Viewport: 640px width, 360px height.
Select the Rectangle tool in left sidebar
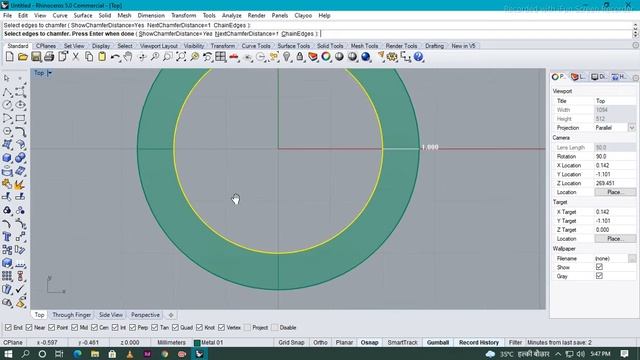(20, 118)
